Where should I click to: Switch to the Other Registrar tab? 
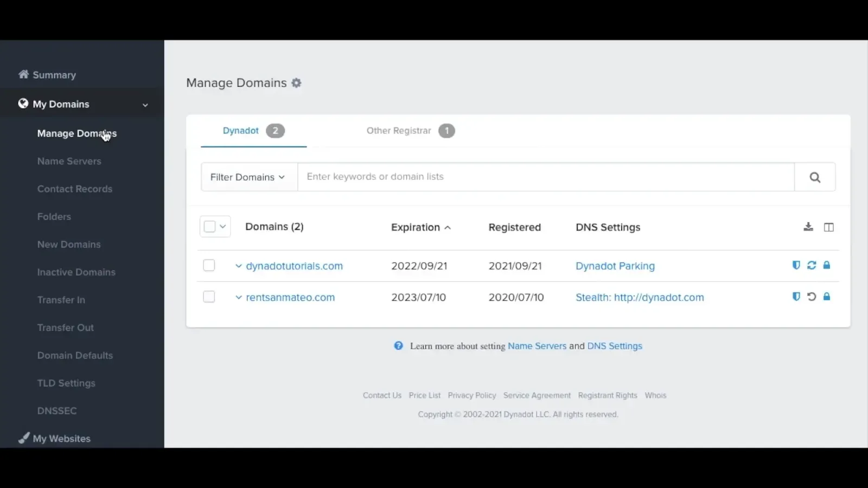click(410, 131)
